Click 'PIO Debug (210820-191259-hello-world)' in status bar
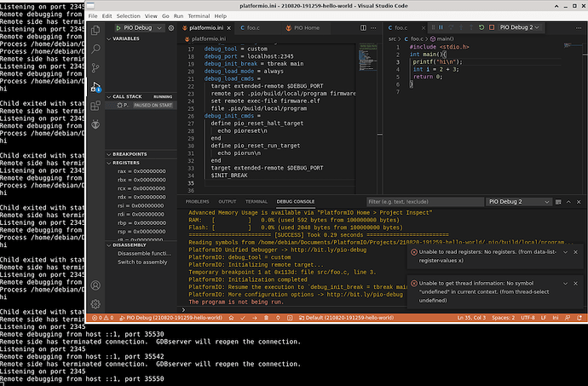The image size is (588, 386). (x=170, y=318)
